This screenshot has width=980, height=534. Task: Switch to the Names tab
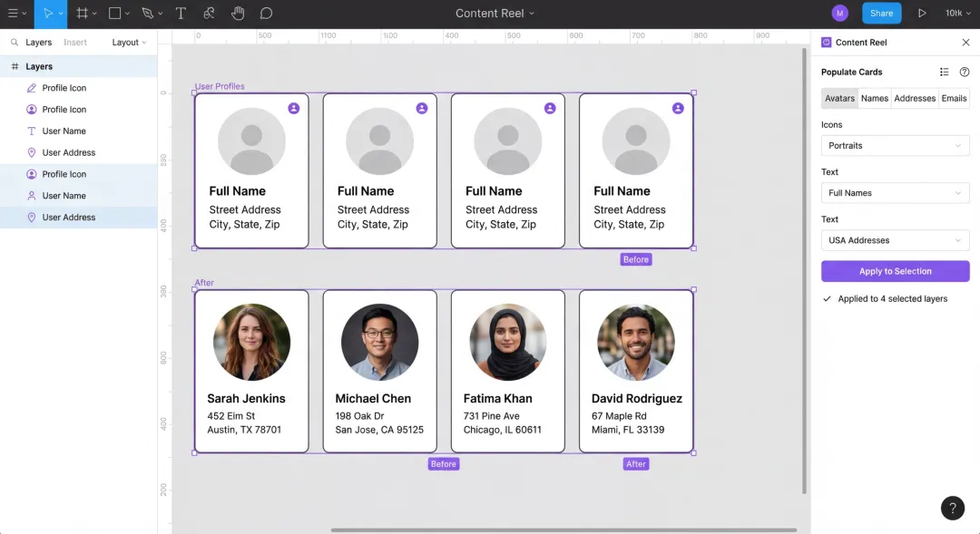[874, 99]
